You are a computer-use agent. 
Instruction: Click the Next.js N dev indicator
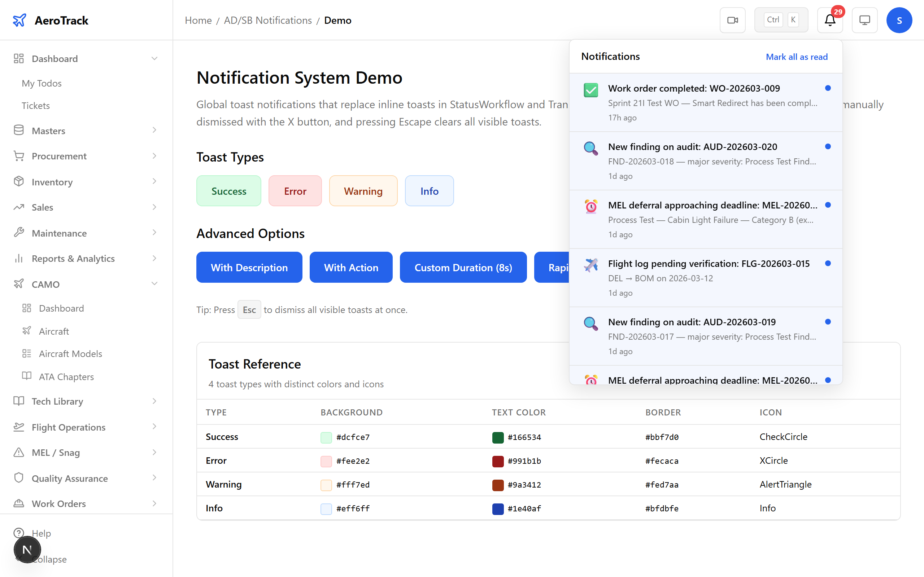pyautogui.click(x=27, y=550)
